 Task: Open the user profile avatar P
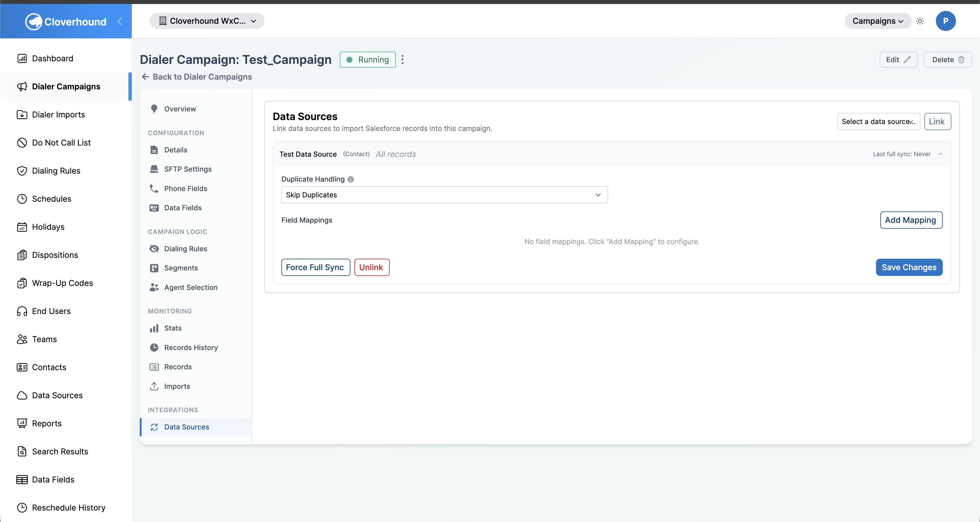point(945,21)
